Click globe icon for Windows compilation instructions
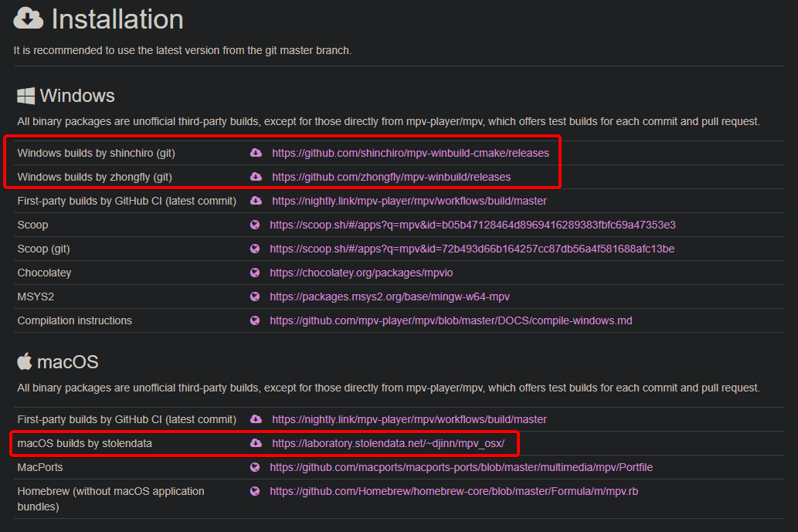 [255, 320]
